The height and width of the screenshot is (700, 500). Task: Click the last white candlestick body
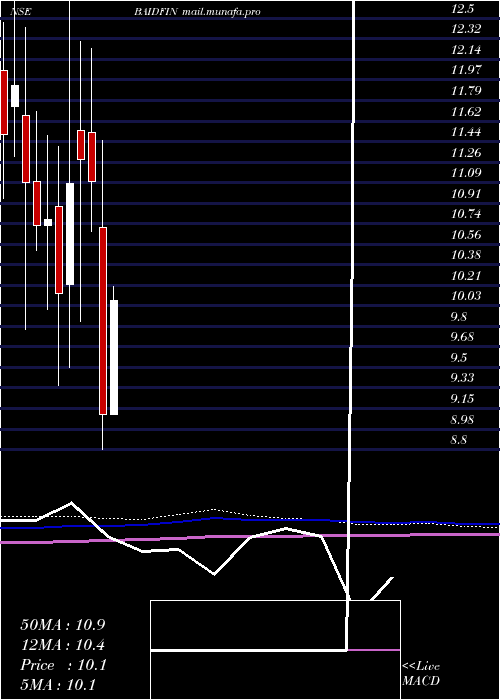114,357
